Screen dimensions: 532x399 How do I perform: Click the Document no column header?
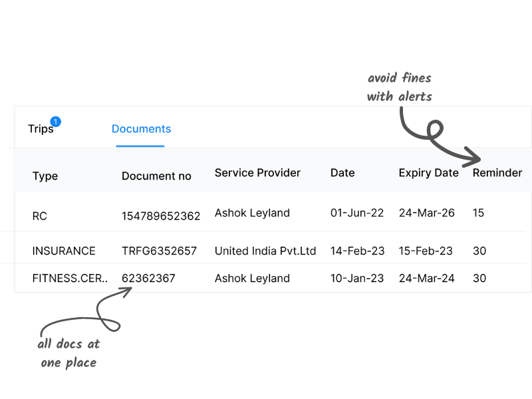156,176
